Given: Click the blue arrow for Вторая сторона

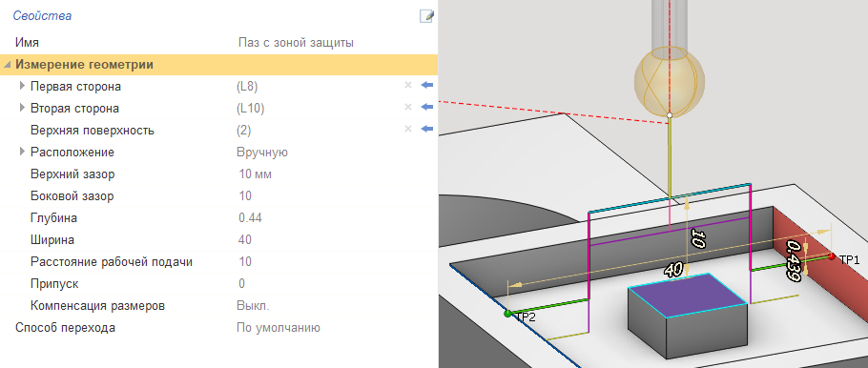Looking at the screenshot, I should (x=426, y=107).
